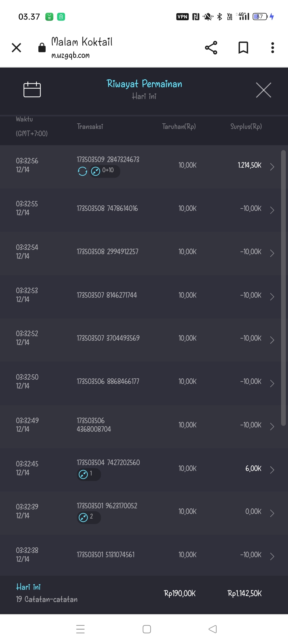Close the browser tab with X icon

pos(17,48)
